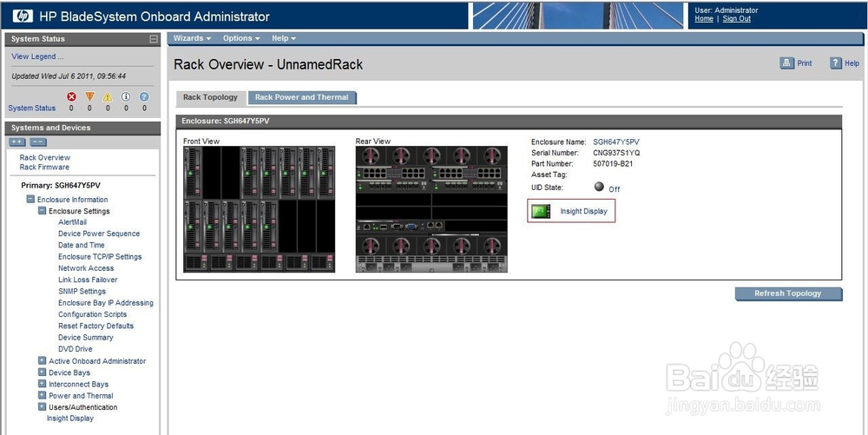Open the Wizards menu
Viewport: 868px width, 435px height.
click(x=192, y=38)
